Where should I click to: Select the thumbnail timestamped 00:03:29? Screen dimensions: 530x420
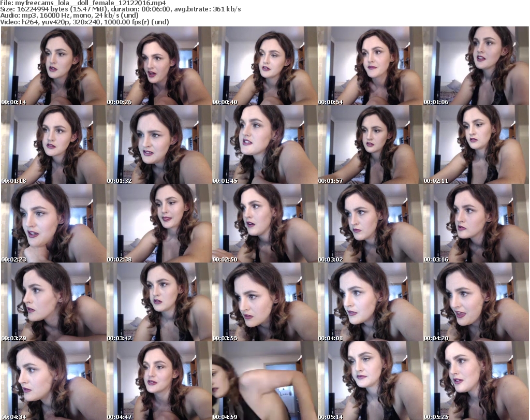coord(53,302)
